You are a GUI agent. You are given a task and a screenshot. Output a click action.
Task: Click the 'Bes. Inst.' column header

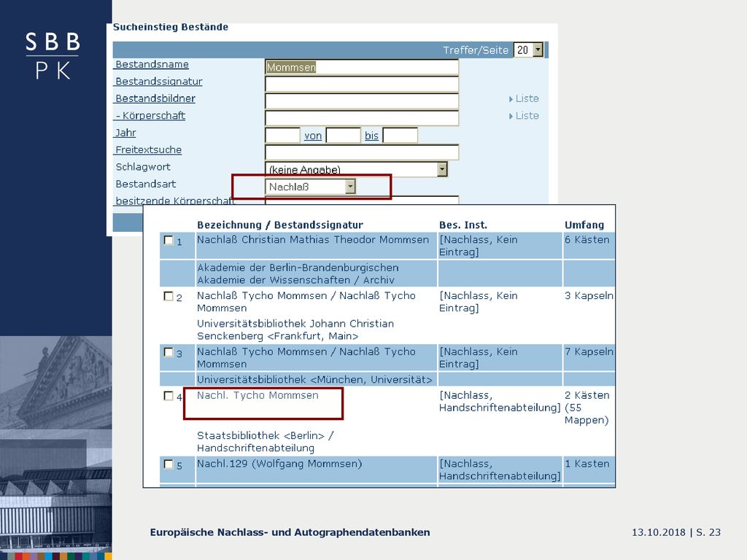[x=463, y=225]
